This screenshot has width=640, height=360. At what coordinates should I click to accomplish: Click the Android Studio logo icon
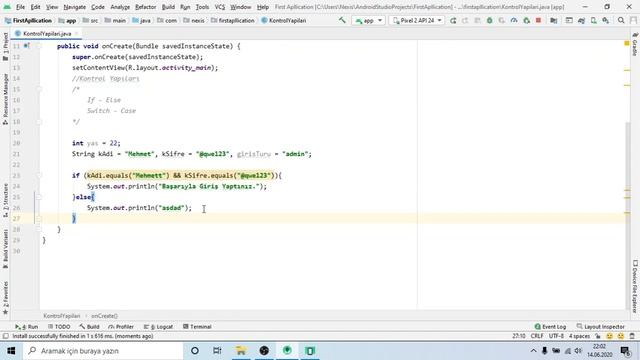(7, 7)
